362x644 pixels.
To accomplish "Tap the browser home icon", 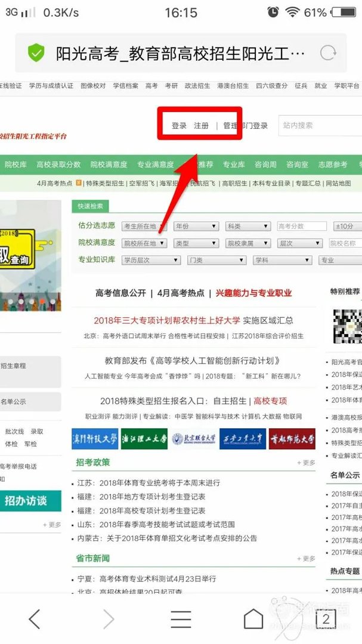I will click(253, 618).
